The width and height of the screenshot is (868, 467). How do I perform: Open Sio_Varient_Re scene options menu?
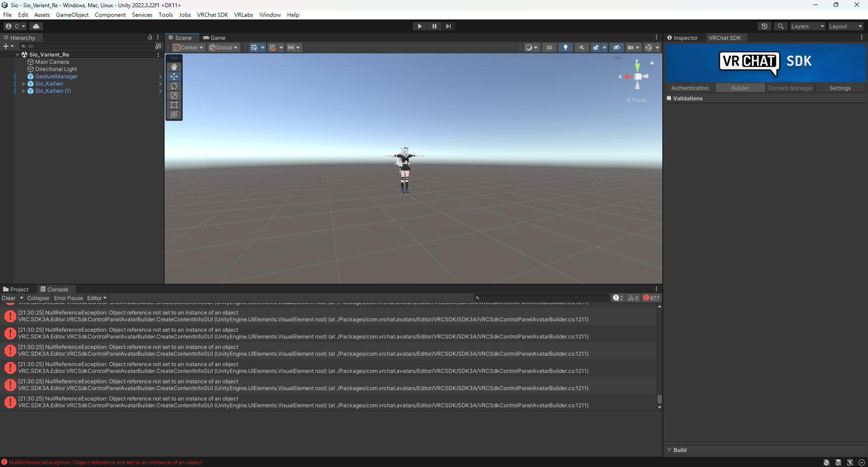(158, 55)
